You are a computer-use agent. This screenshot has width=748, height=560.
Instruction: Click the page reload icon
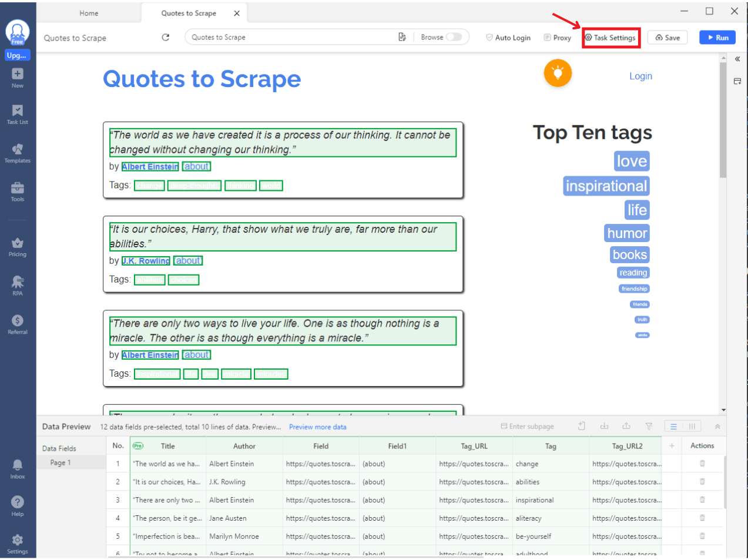click(x=166, y=38)
